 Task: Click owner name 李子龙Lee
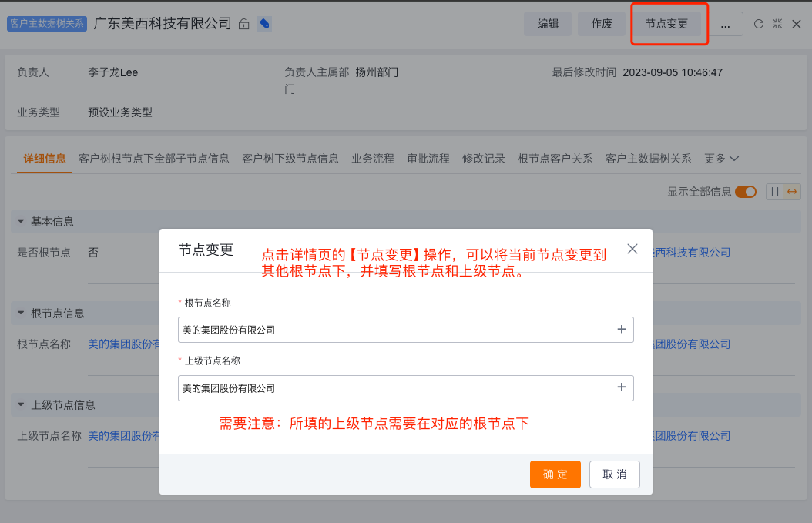point(113,72)
